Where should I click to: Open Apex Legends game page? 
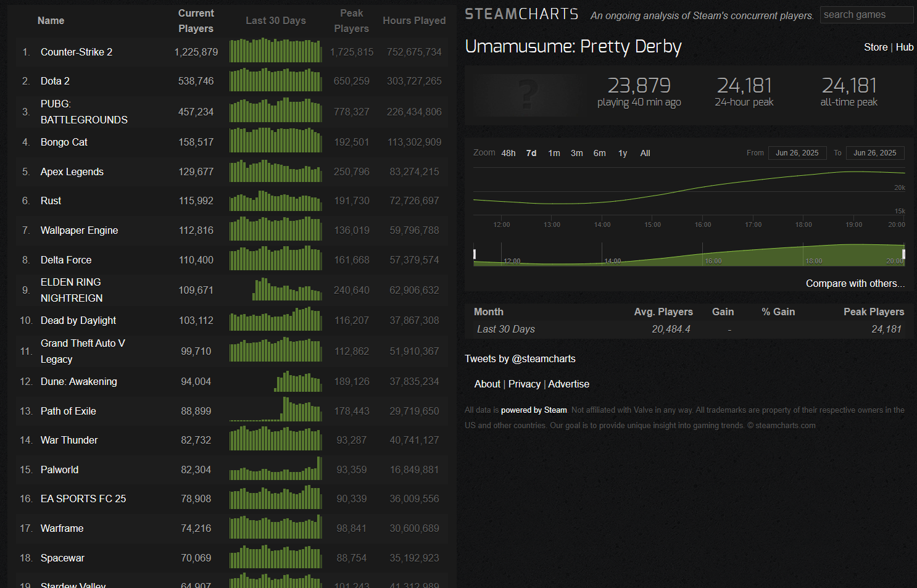[72, 172]
